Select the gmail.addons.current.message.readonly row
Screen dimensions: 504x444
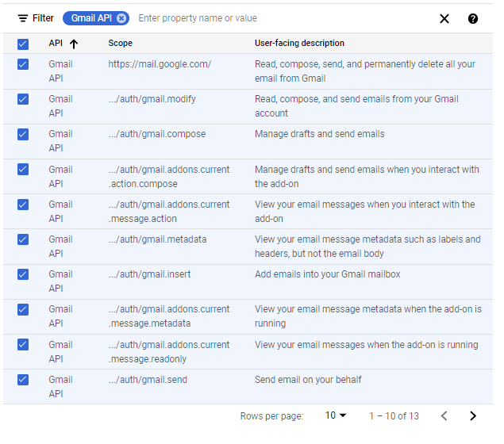coord(23,345)
